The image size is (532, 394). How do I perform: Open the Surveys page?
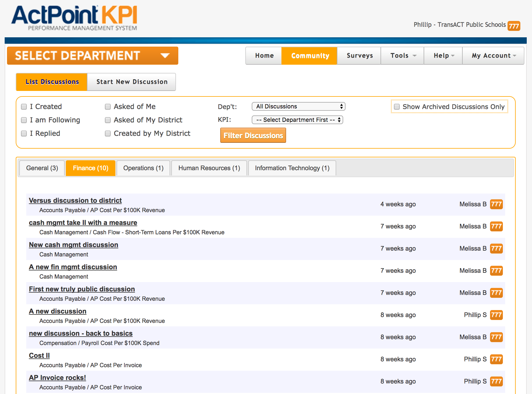click(x=359, y=56)
